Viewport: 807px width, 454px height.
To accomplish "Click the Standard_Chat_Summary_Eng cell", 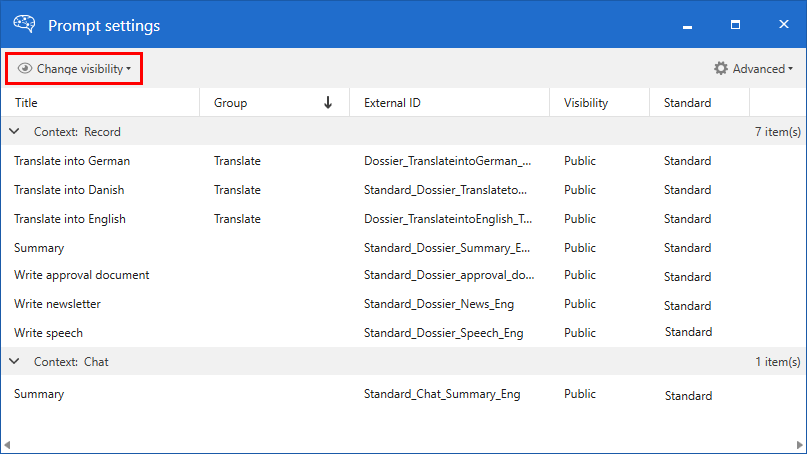I will click(x=442, y=394).
